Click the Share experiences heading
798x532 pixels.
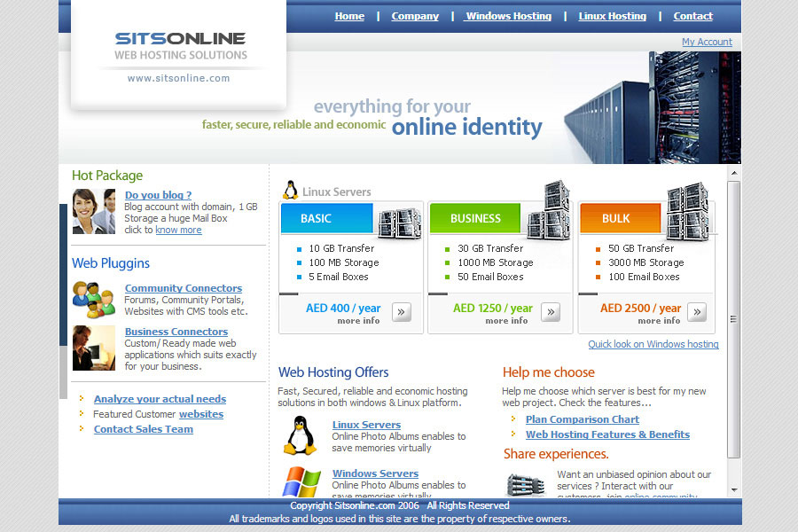(x=556, y=454)
